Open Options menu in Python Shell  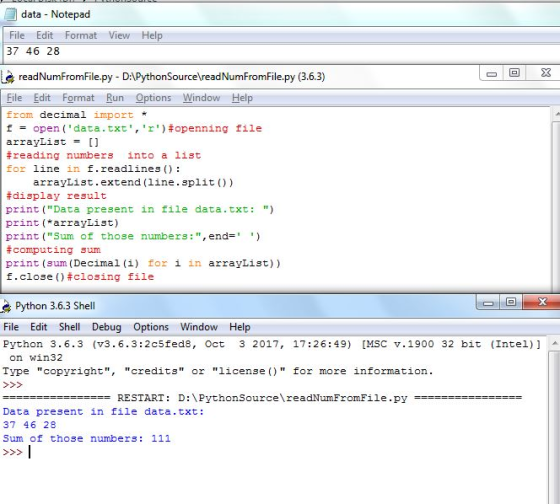pos(151,327)
